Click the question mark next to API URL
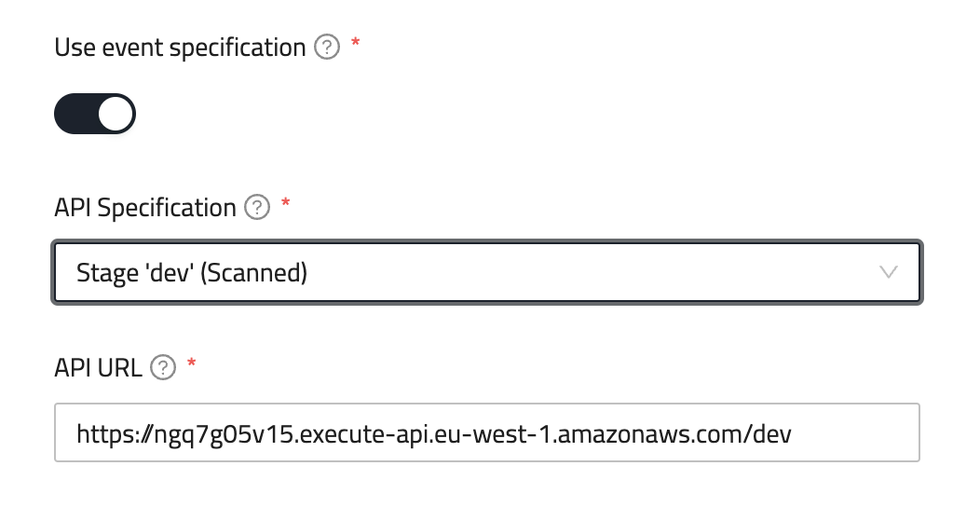 (x=163, y=368)
